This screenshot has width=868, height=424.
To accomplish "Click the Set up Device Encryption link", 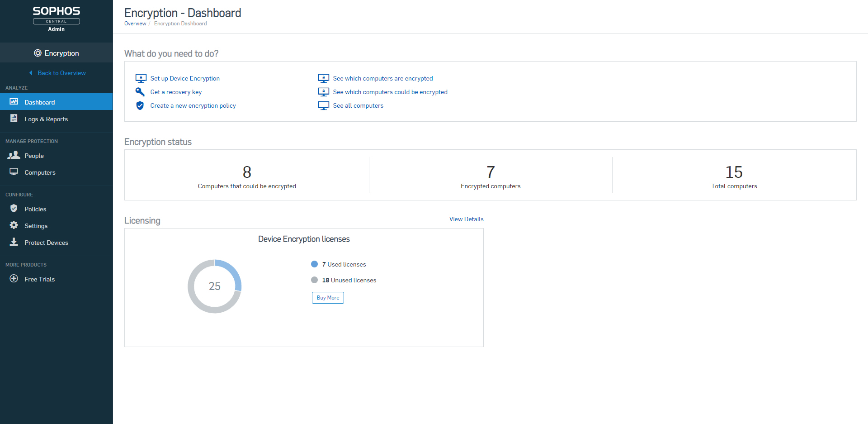I will pyautogui.click(x=185, y=78).
